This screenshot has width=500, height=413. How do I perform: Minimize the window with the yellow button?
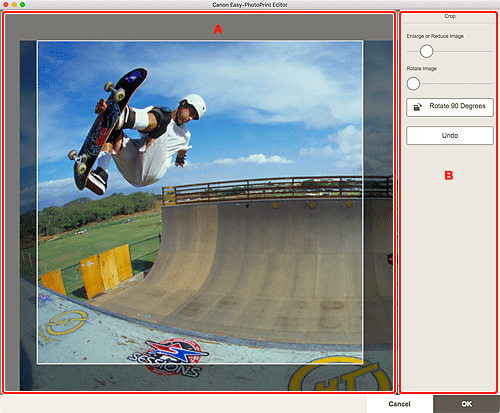point(14,5)
